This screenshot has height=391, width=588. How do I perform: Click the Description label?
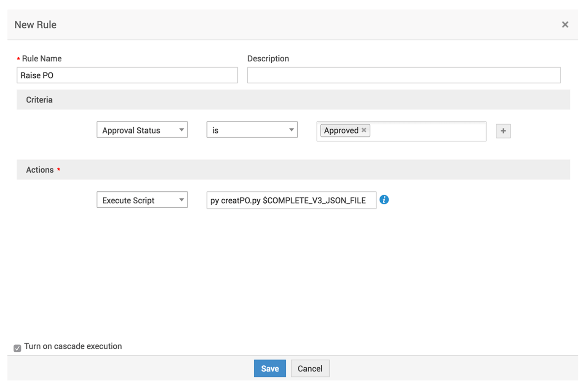tap(268, 59)
